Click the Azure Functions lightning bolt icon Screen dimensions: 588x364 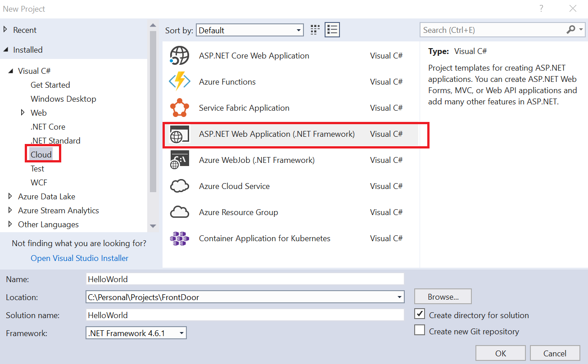[179, 82]
